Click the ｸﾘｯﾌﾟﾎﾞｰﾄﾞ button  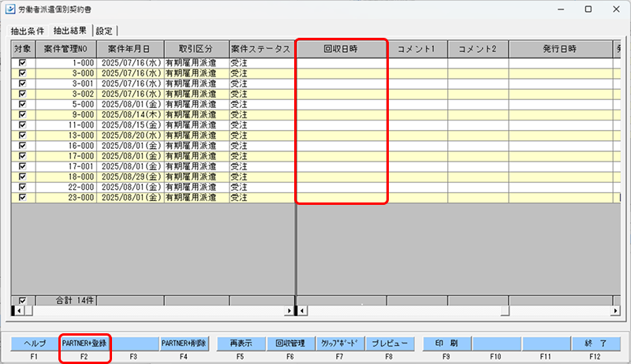tap(340, 344)
